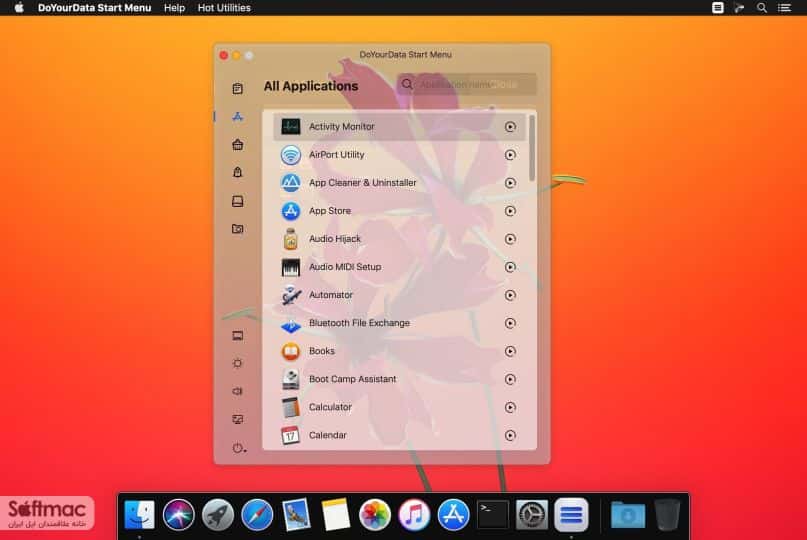Open the power options sidebar icon
This screenshot has width=807, height=540.
click(x=238, y=448)
